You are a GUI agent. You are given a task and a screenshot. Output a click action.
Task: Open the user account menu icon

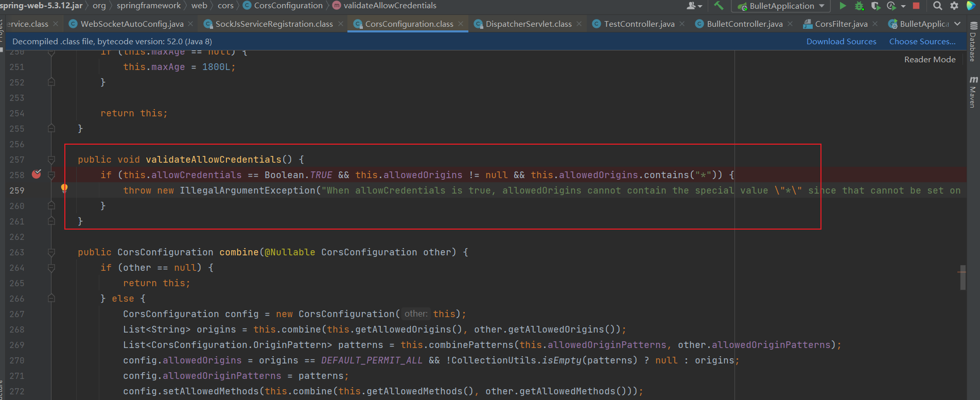[694, 6]
